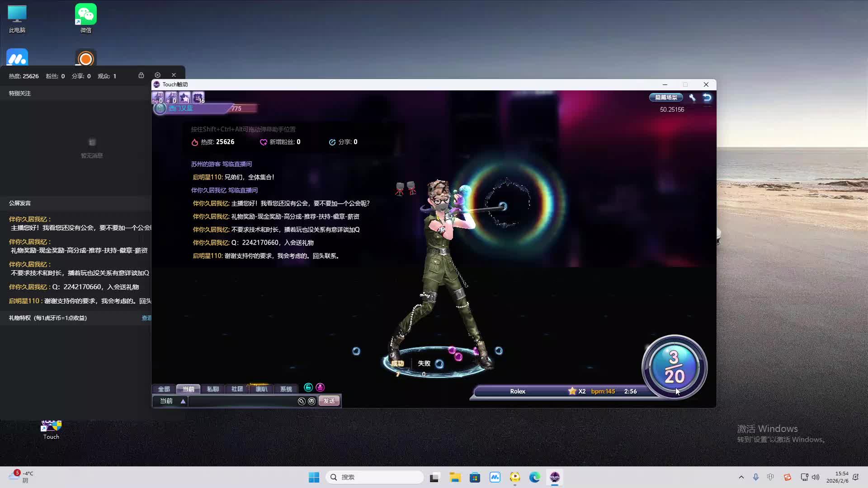Image resolution: width=868 pixels, height=488 pixels.
Task: Click the pink stamp icon above chat
Action: [320, 387]
